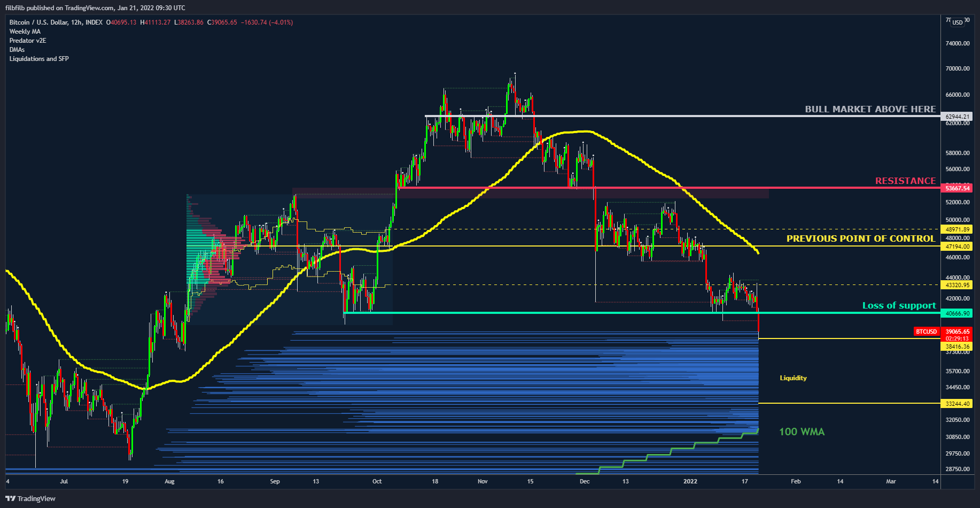The image size is (980, 508).
Task: Select the red RESISTANCE text label
Action: click(905, 181)
